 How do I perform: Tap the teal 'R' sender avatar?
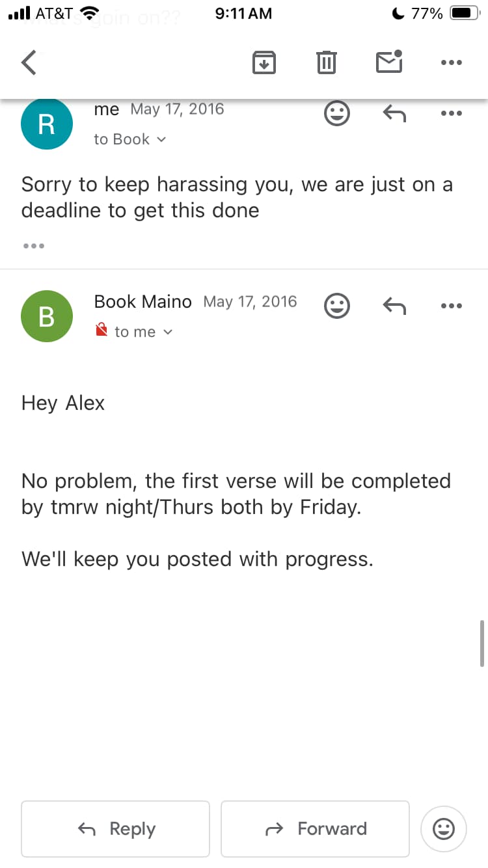pos(46,124)
